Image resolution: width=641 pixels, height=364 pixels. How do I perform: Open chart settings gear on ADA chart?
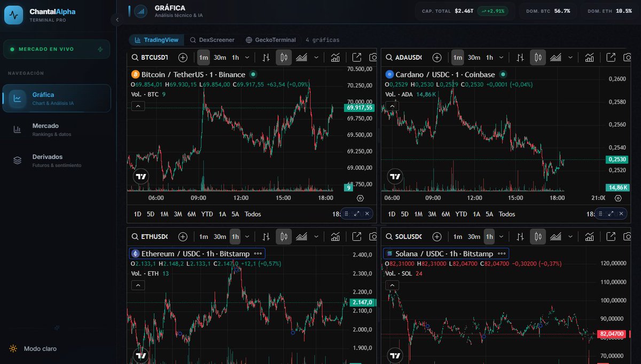618,198
